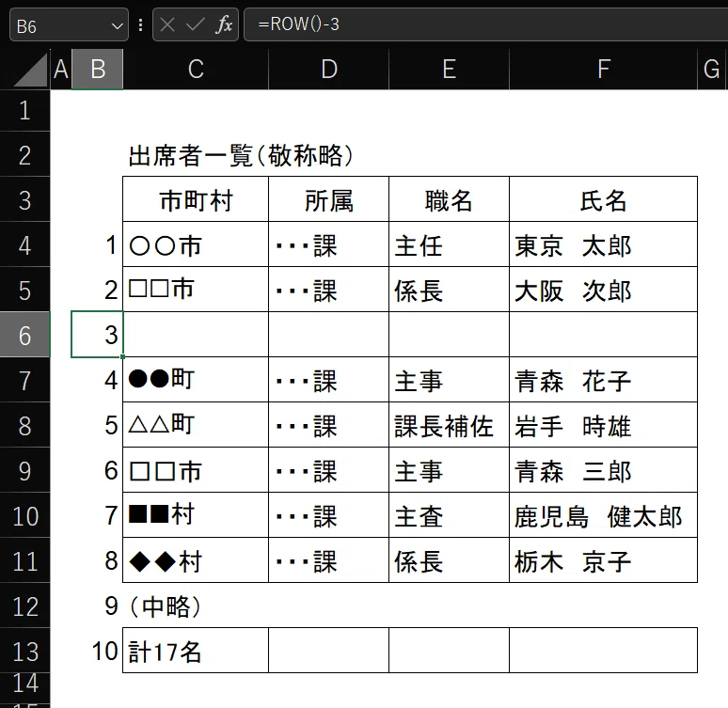Viewport: 728px width, 708px height.
Task: Select column B header
Action: pos(98,70)
